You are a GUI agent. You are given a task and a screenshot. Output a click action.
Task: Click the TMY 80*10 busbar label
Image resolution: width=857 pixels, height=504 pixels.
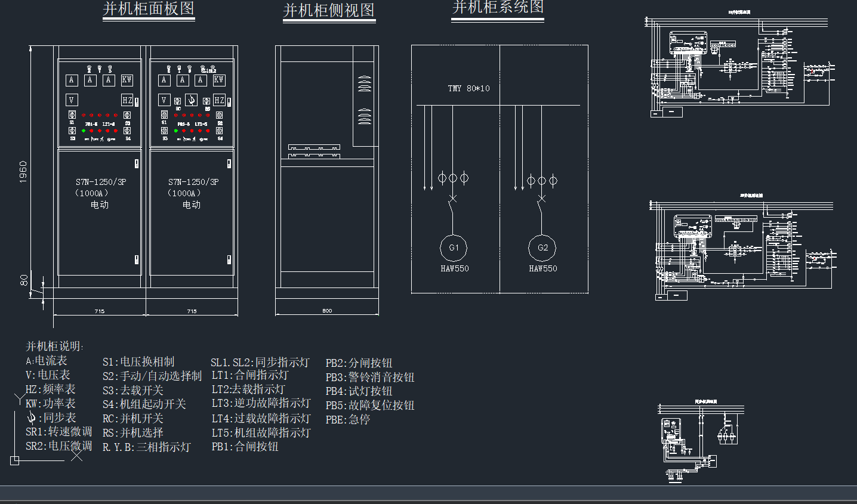[468, 88]
